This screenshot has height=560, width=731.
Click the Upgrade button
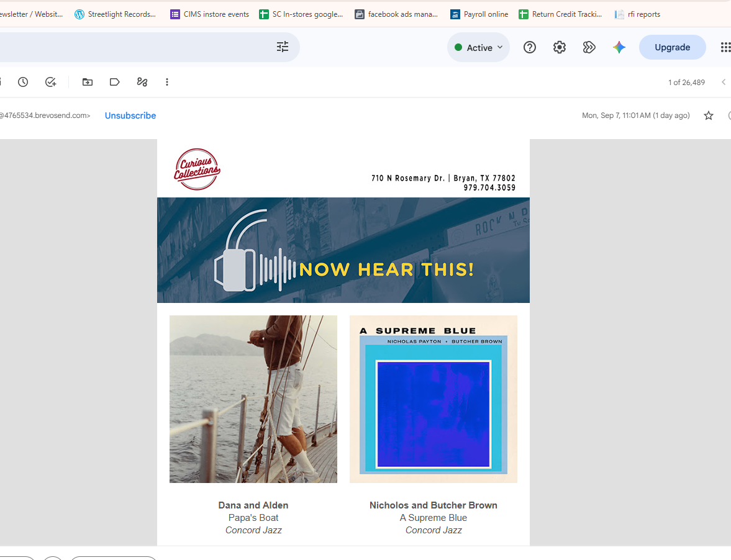[x=672, y=47]
